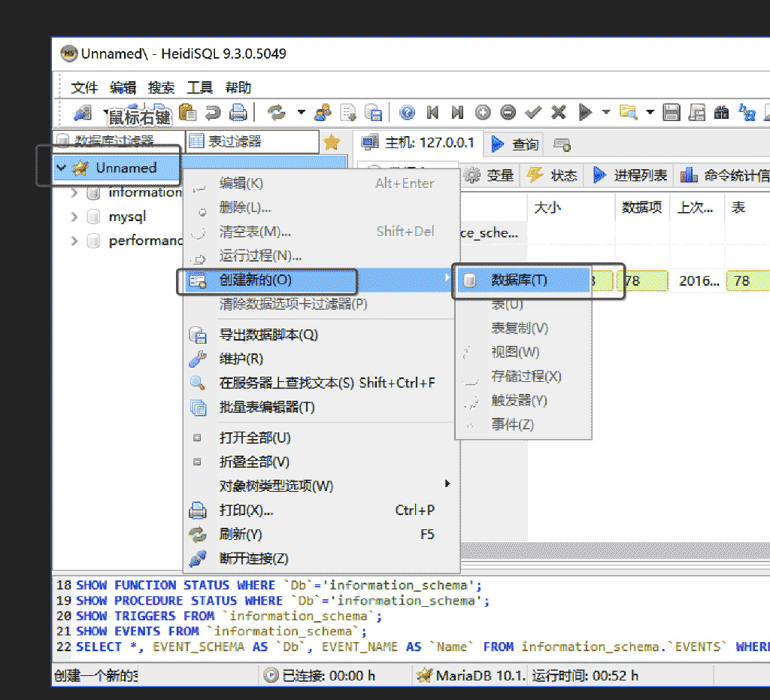Switch to the 进程列表 tab
The width and height of the screenshot is (770, 700).
(631, 175)
